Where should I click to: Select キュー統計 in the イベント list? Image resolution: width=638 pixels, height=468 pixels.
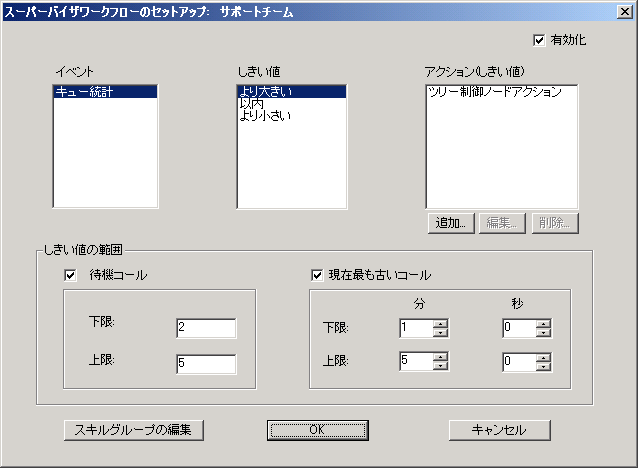coord(105,92)
